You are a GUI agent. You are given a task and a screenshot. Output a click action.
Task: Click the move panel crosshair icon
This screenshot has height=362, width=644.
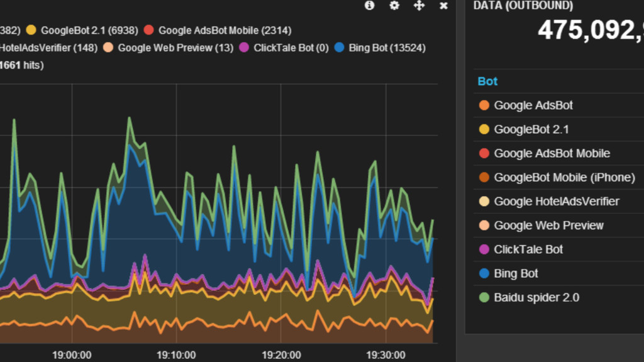click(419, 5)
